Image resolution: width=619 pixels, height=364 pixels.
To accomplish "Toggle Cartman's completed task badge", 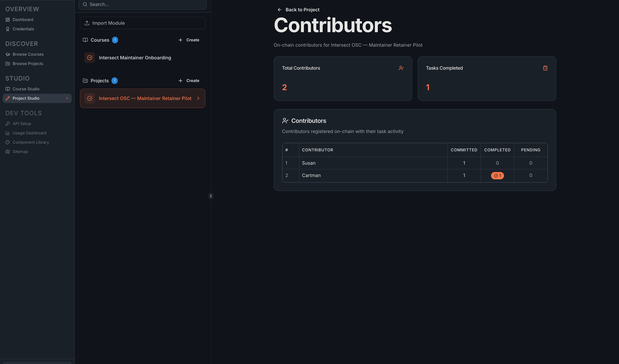I will tap(497, 175).
